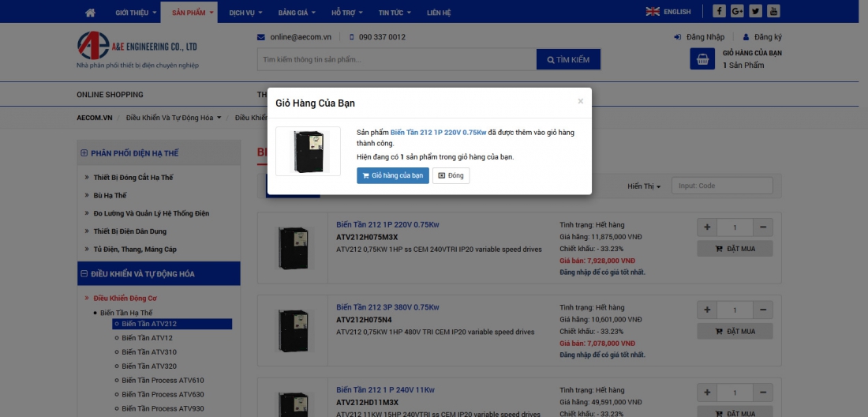Click thumbnail of Biến Tần 212 3P 380V
Image resolution: width=868 pixels, height=417 pixels.
pos(293,331)
